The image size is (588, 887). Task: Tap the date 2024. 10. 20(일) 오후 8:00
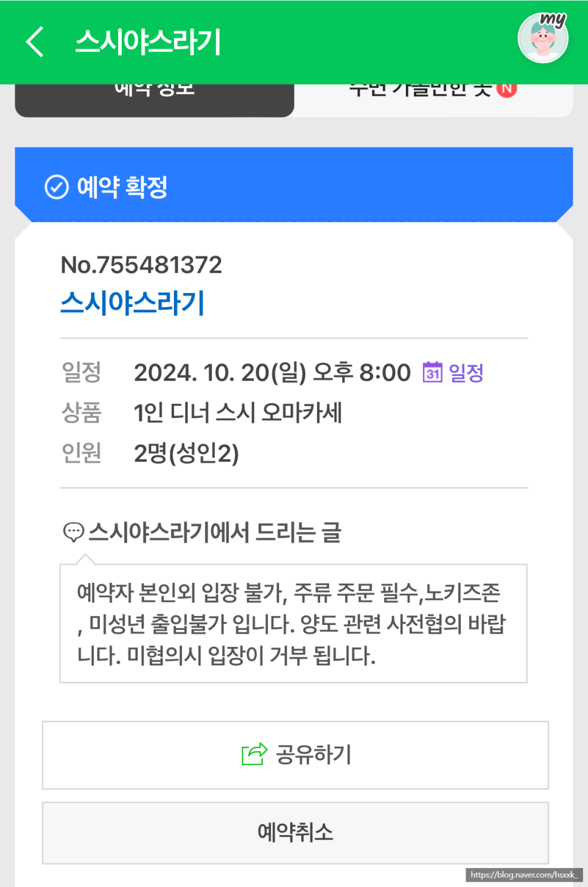(x=272, y=372)
